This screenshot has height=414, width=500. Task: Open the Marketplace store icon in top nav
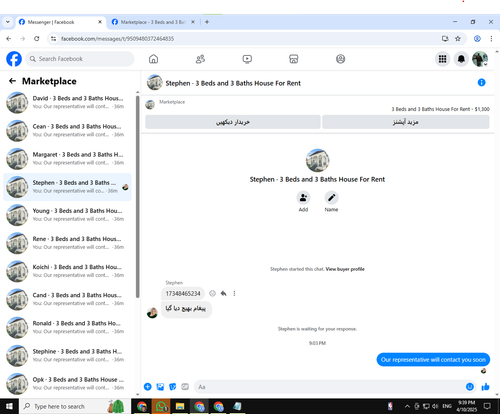(x=293, y=59)
